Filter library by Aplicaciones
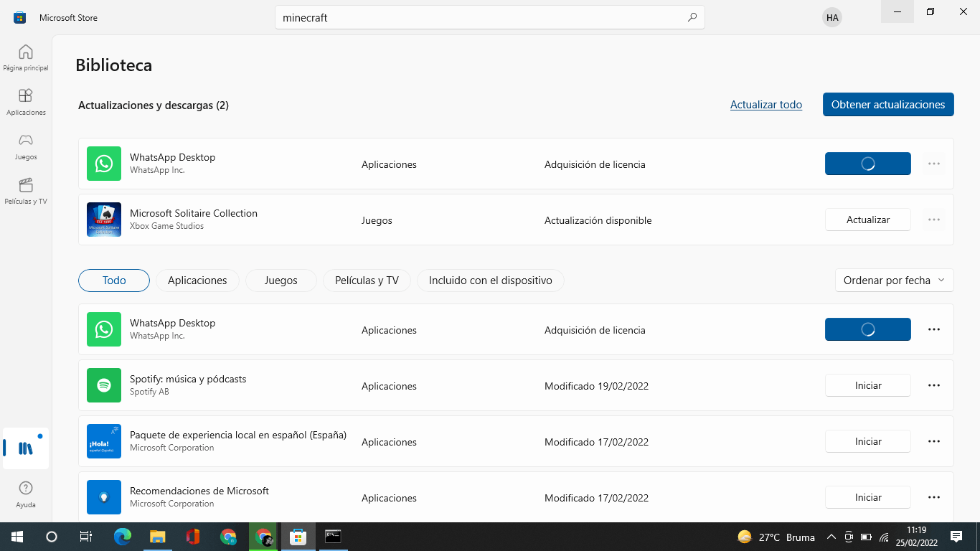The width and height of the screenshot is (980, 551). pos(197,281)
